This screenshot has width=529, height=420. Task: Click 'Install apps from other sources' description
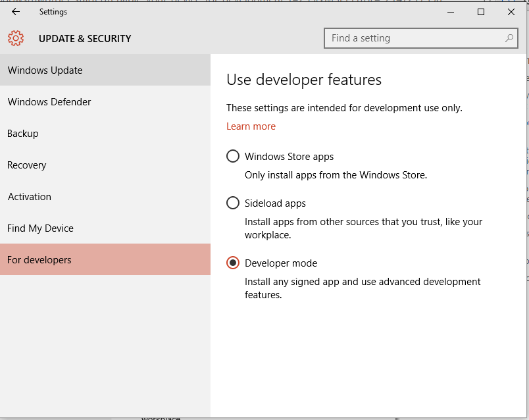pos(363,228)
